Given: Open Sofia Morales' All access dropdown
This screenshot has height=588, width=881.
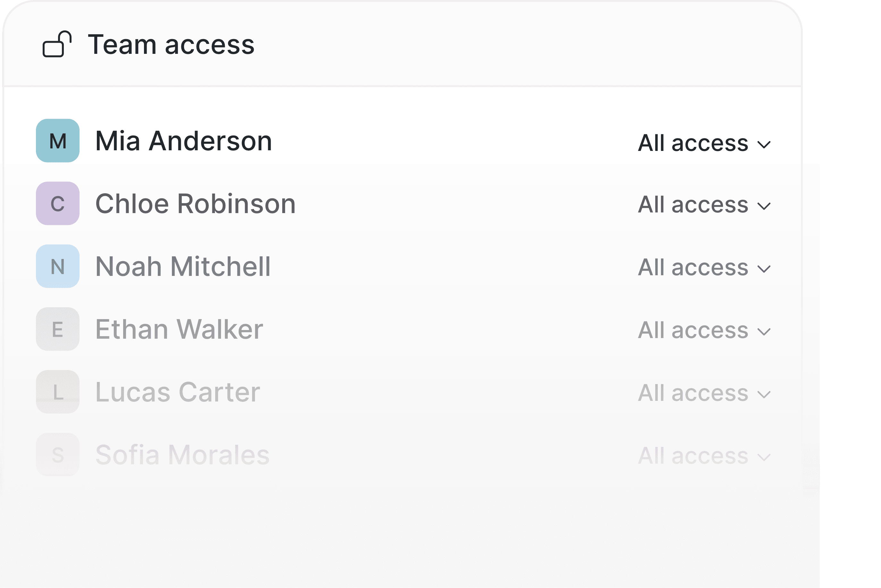Looking at the screenshot, I should [x=704, y=456].
